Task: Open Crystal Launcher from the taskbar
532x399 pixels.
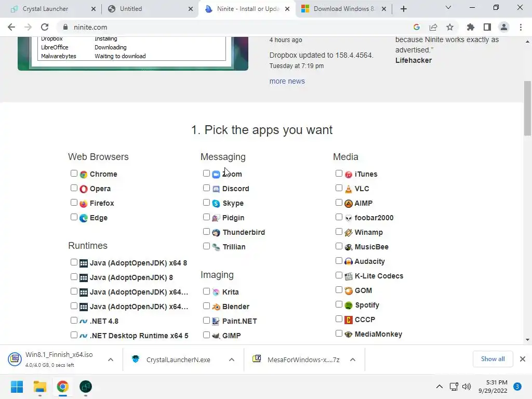Action: pyautogui.click(x=86, y=387)
